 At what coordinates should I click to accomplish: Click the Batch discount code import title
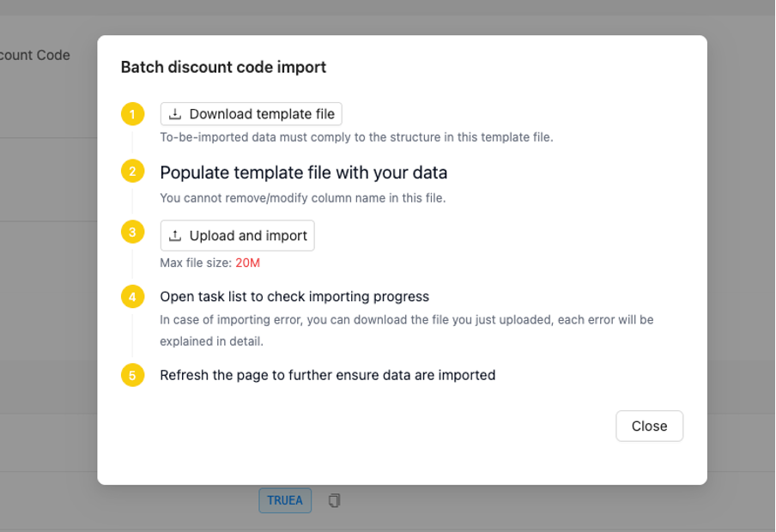[221, 67]
